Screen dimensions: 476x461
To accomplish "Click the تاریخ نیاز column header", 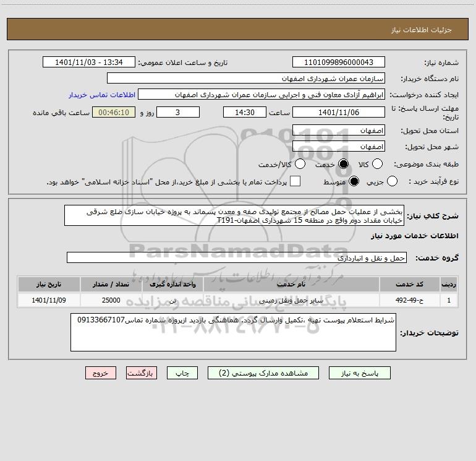I will (x=49, y=284).
